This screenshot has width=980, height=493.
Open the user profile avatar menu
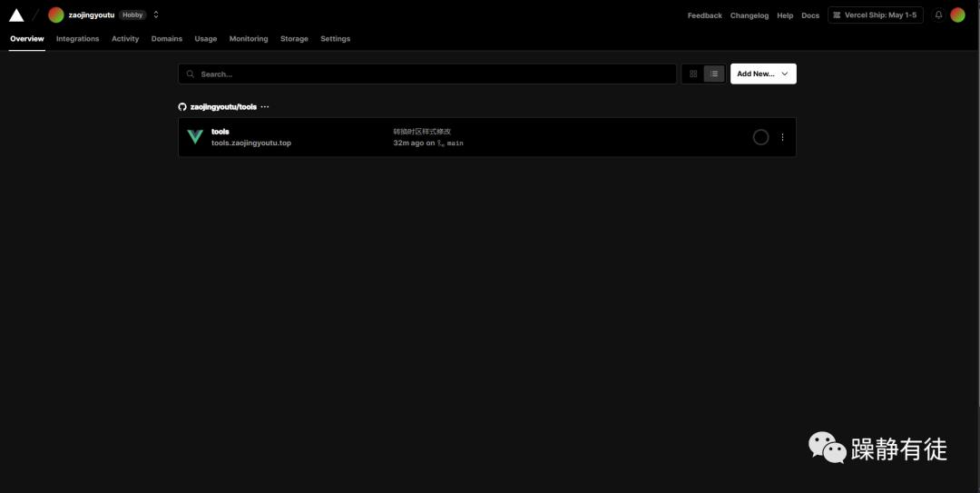click(957, 15)
